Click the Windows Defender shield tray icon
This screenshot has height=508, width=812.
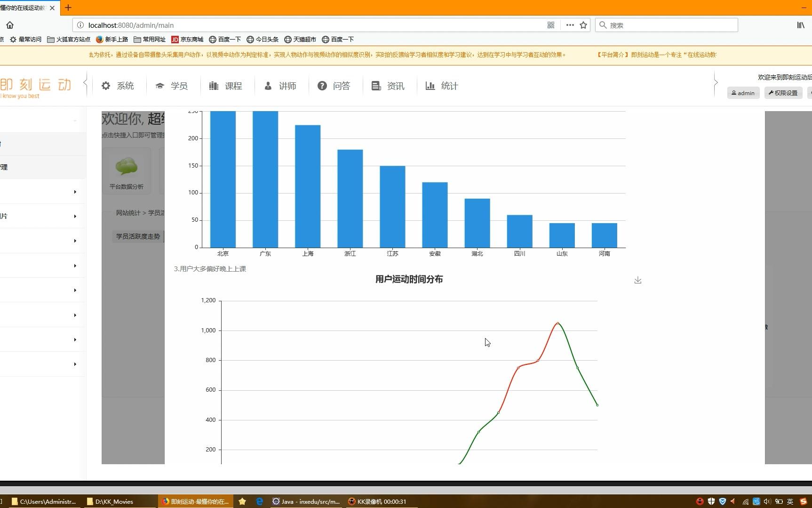711,501
